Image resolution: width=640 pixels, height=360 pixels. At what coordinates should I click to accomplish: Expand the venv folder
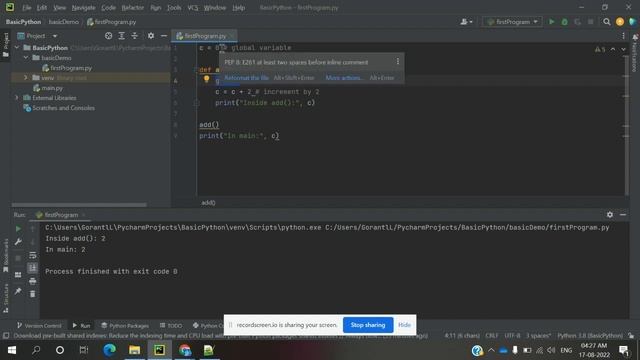(x=26, y=78)
